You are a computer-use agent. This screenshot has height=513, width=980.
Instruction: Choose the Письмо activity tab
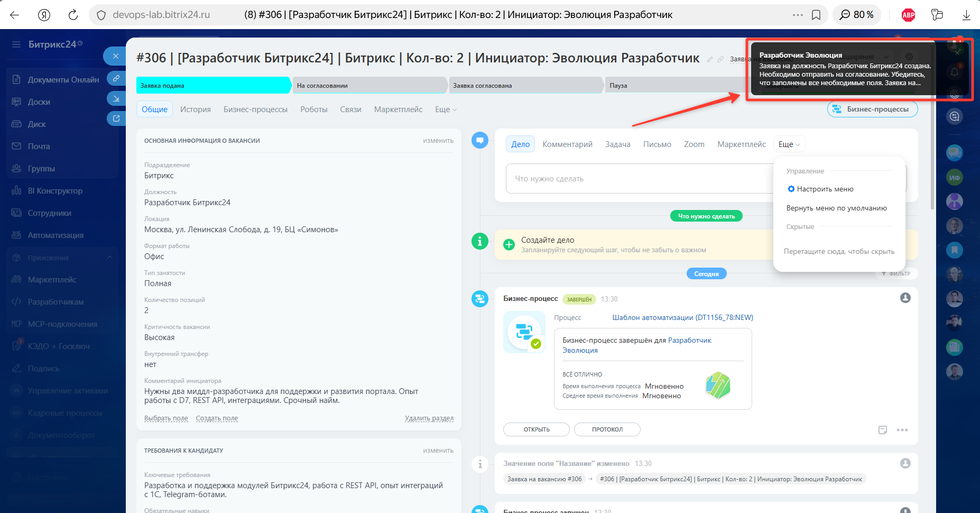[x=657, y=144]
